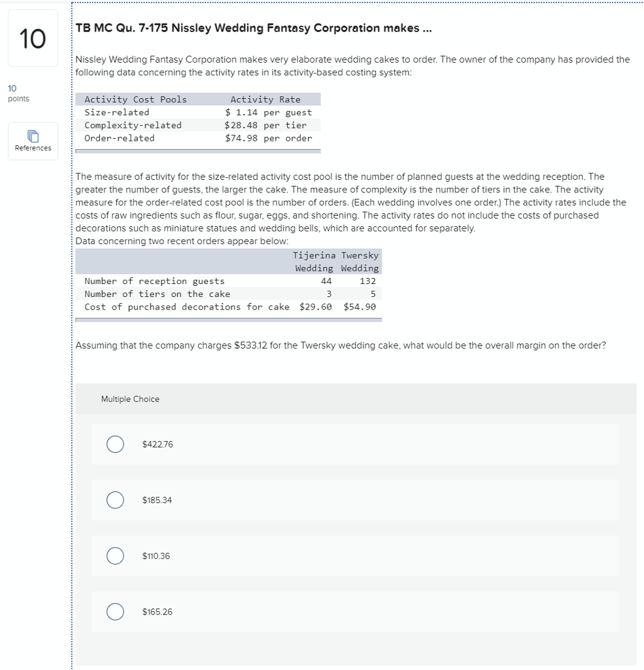
Task: Click the Number of reception guests row
Action: tap(150, 281)
